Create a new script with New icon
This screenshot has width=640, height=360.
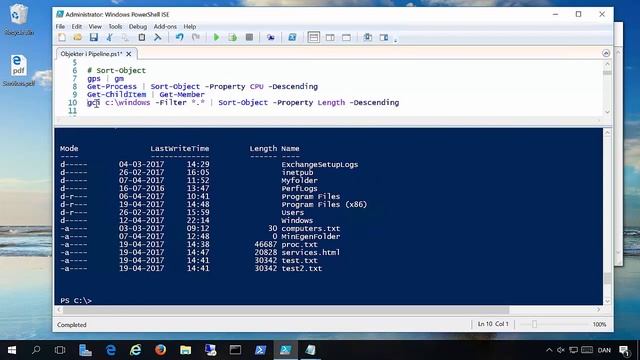click(62, 38)
